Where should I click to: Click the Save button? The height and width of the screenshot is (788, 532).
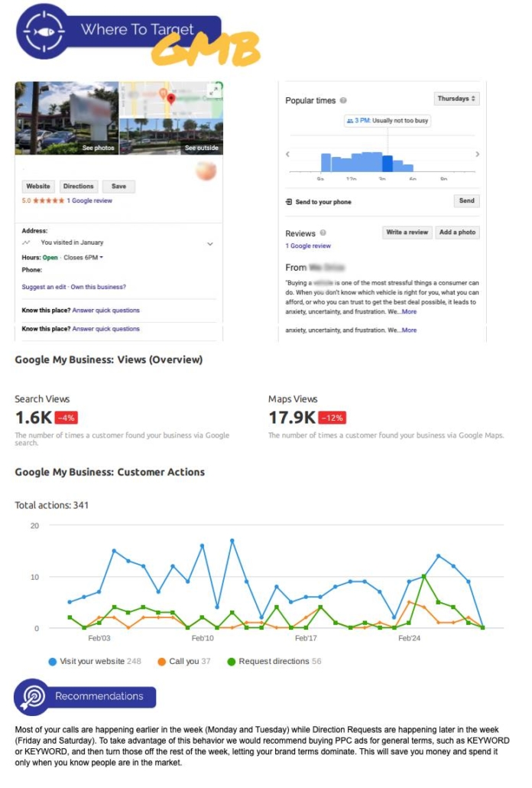(x=119, y=187)
